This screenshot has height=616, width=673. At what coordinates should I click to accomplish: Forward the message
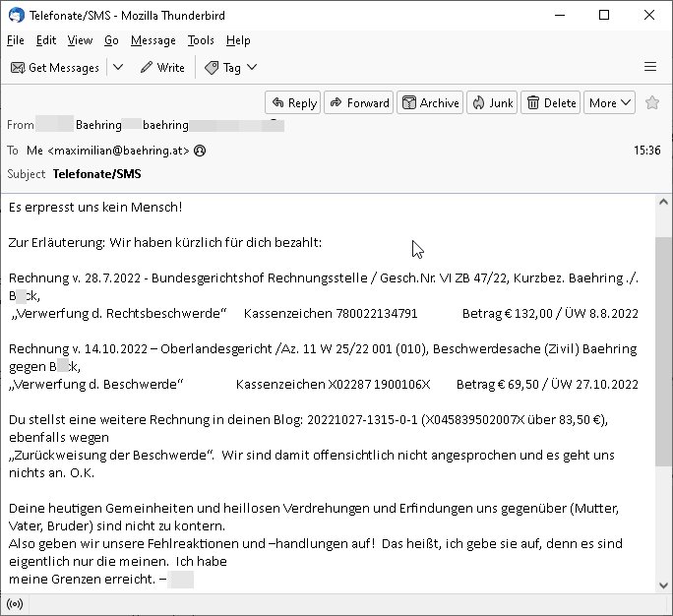pyautogui.click(x=359, y=102)
